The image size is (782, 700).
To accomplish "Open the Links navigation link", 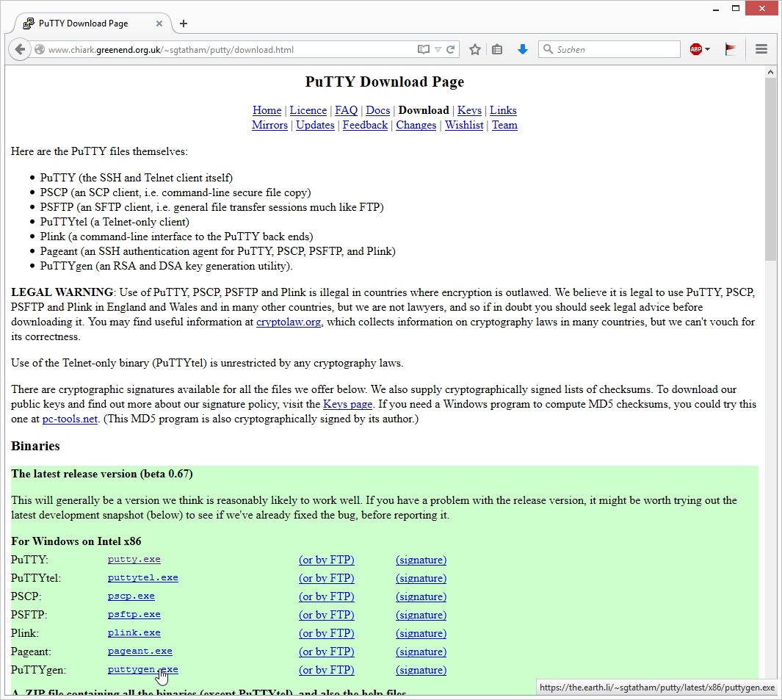I will (503, 110).
